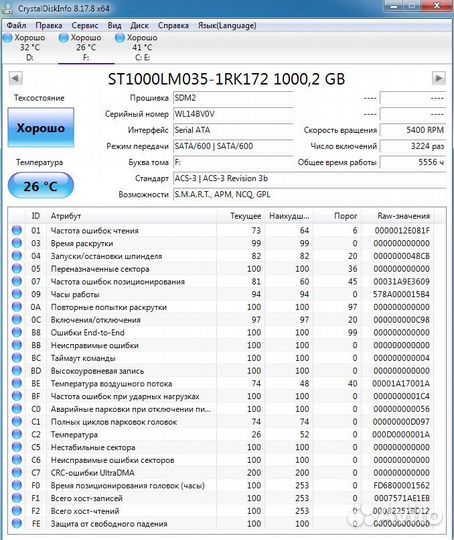Click status orb for BD Высокоуровневая запись
Screen dimensions: 454x540
pyautogui.click(x=17, y=370)
